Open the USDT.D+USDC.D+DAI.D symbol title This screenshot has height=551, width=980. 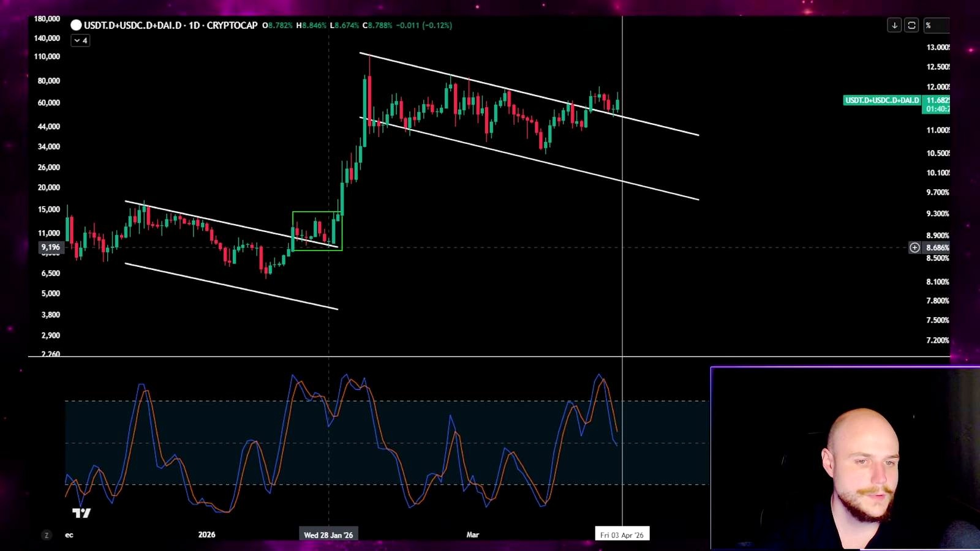click(x=133, y=25)
